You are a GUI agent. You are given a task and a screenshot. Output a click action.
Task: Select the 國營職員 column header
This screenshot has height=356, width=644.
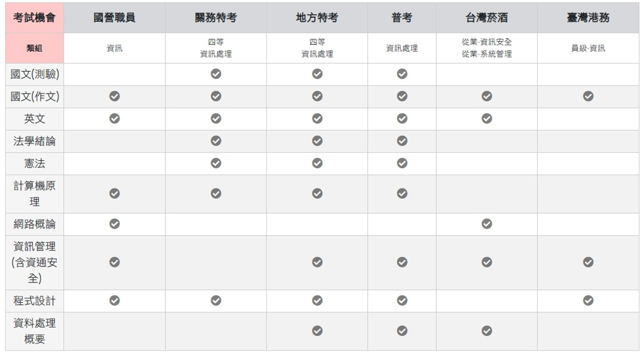(114, 18)
